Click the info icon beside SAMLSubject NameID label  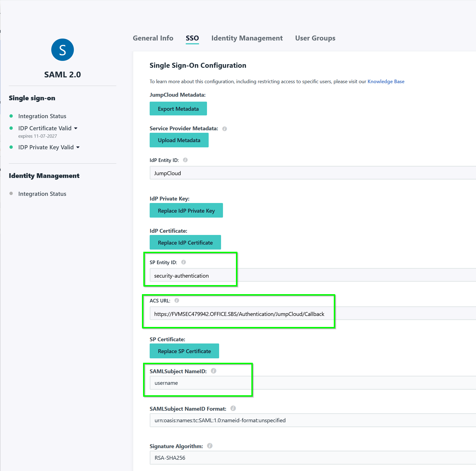(x=214, y=371)
